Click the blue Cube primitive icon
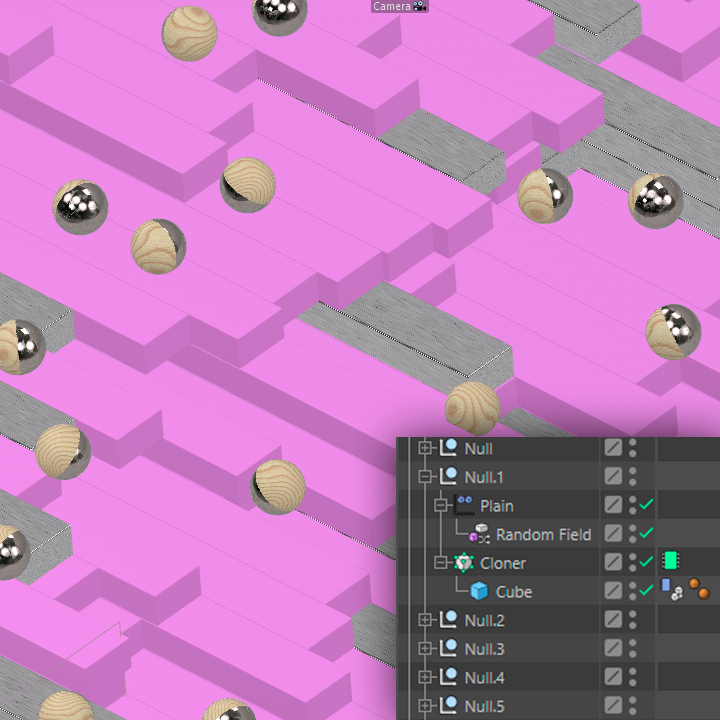The width and height of the screenshot is (720, 720). (479, 591)
